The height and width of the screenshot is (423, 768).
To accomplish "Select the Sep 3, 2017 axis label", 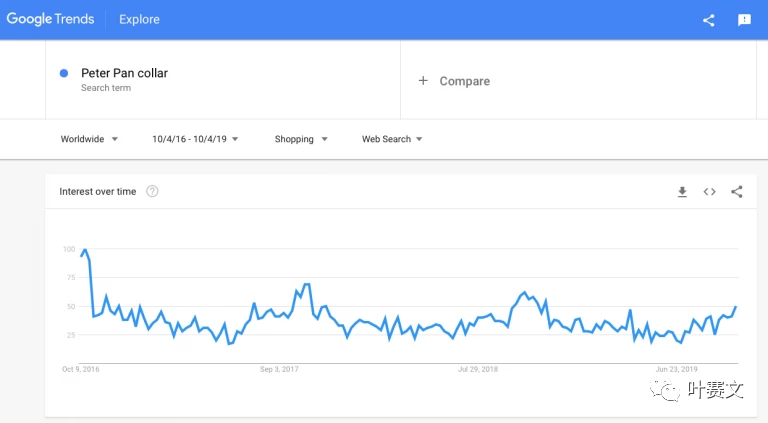I will (x=279, y=369).
